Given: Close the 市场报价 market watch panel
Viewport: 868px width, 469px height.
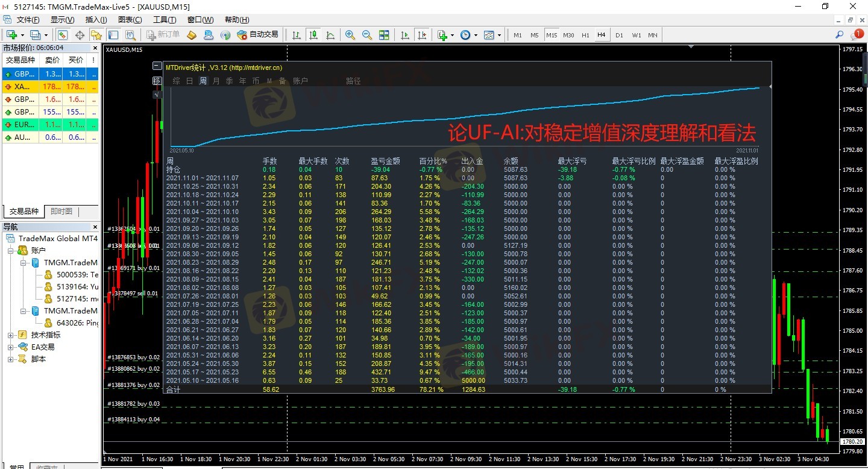Looking at the screenshot, I should (x=95, y=48).
